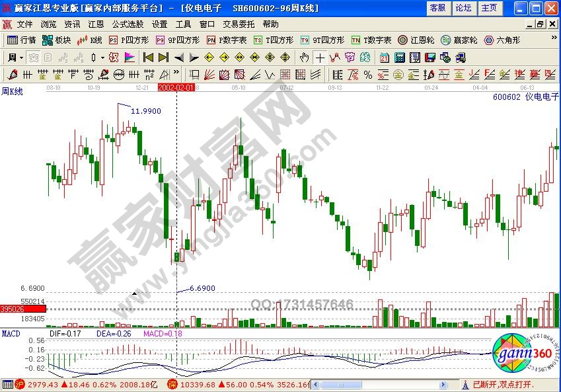Toggle the crosshair cursor tool
The width and height of the screenshot is (561, 392).
[320, 57]
